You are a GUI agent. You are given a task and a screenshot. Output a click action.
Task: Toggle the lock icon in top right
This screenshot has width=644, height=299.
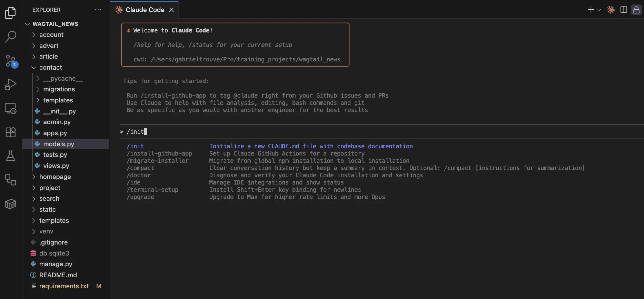[636, 10]
